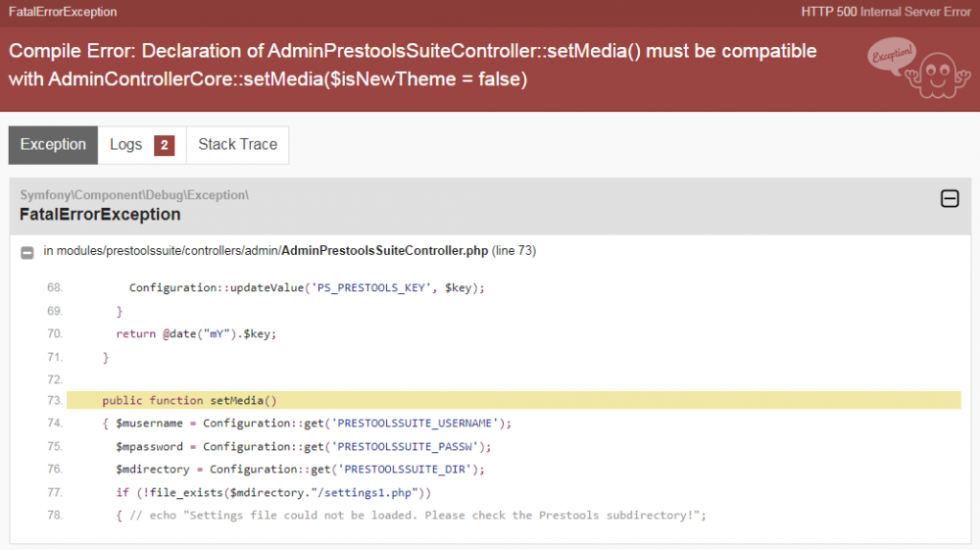Click the red Logs count badge
This screenshot has height=550, width=980.
click(x=164, y=145)
